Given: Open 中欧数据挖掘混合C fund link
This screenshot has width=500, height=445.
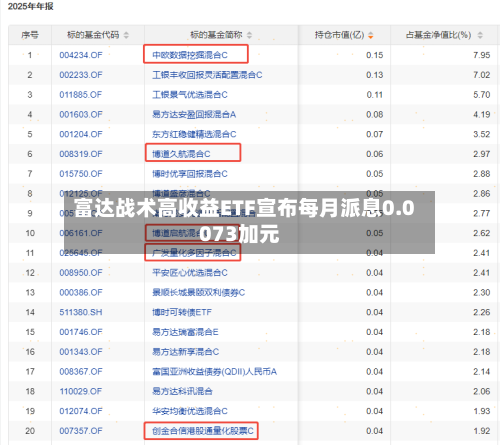Looking at the screenshot, I should tap(190, 55).
